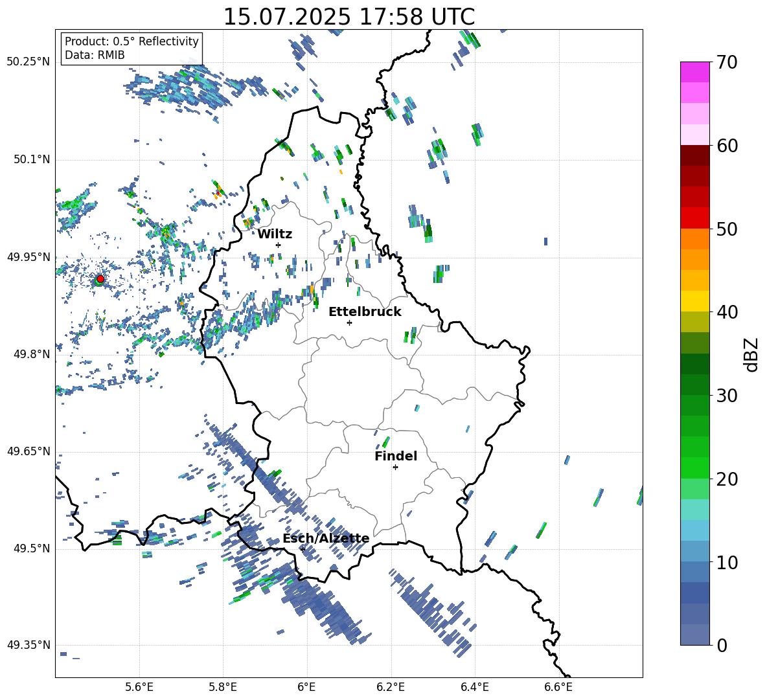The image size is (767, 700).
Task: Click the 6.2°E longitude label
Action: coord(391,687)
